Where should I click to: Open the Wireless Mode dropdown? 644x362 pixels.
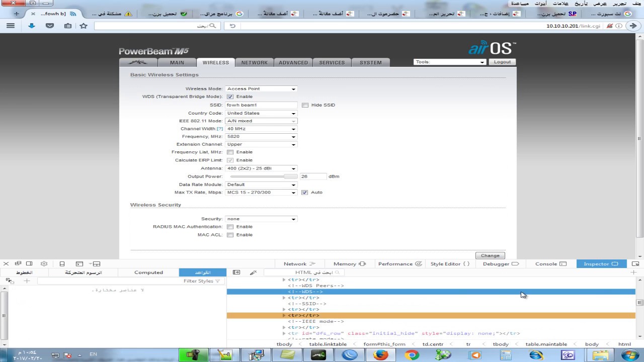coord(261,88)
